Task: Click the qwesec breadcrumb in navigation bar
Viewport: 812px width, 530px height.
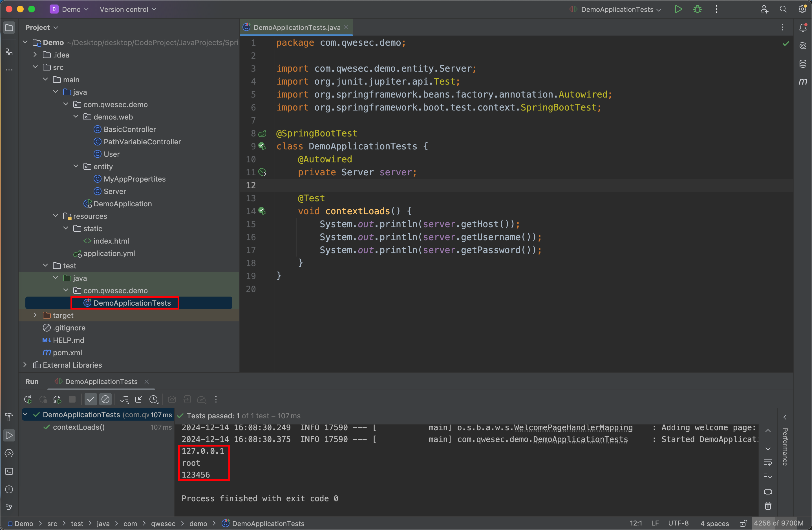Action: point(163,524)
